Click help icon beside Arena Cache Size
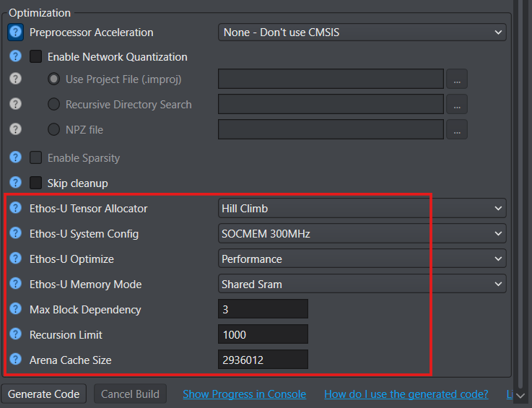 coord(15,360)
